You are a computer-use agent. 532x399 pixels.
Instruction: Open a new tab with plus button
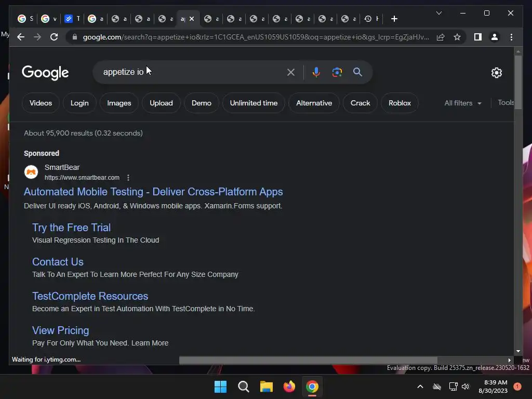pos(394,19)
